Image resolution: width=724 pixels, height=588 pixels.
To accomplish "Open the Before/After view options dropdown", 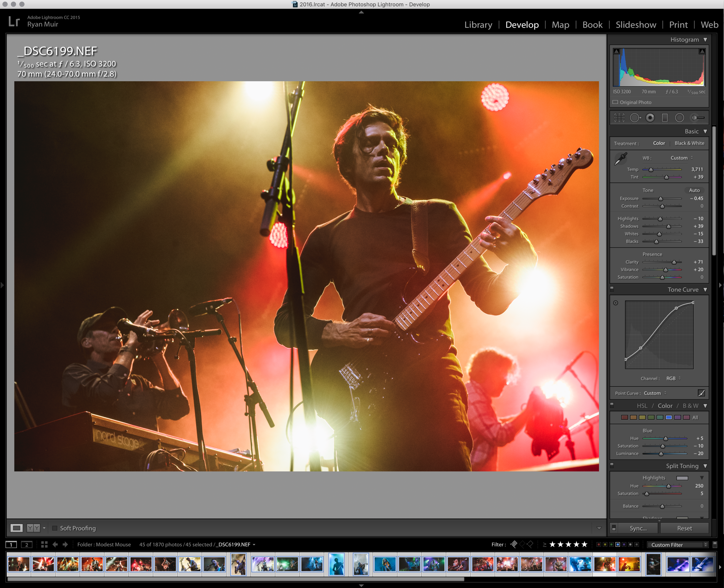I will click(x=44, y=528).
